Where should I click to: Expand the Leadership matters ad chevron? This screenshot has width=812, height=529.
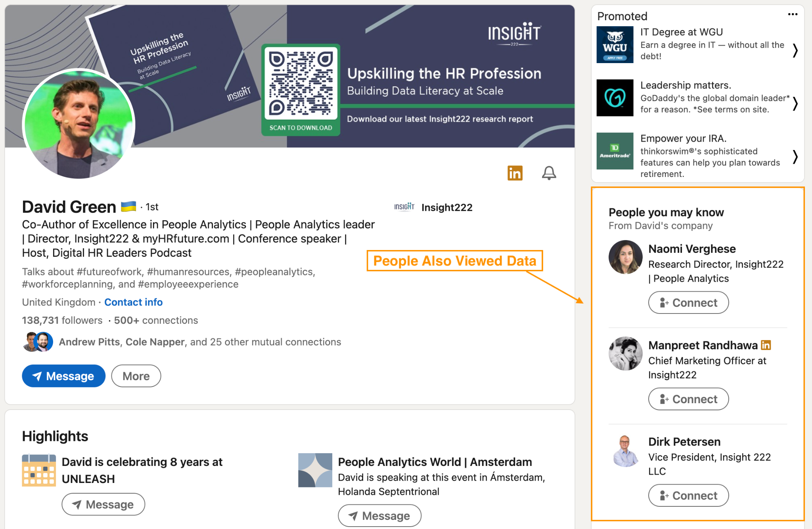795,104
